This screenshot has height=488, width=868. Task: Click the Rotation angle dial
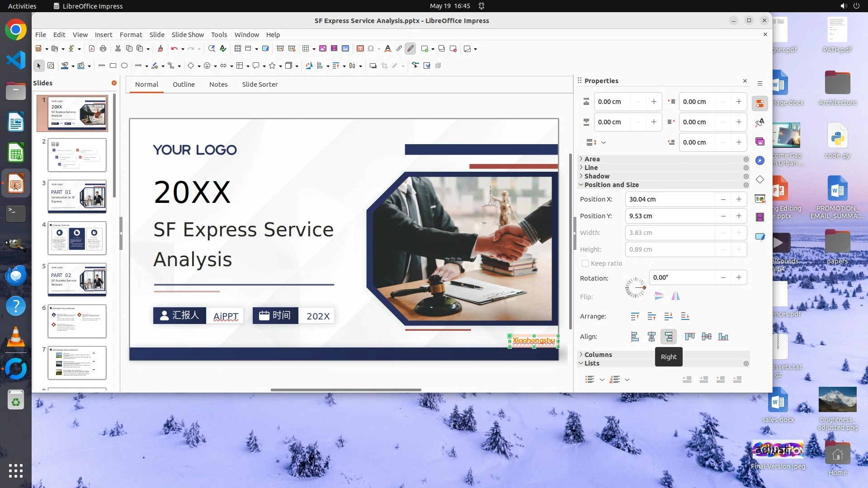click(x=635, y=287)
